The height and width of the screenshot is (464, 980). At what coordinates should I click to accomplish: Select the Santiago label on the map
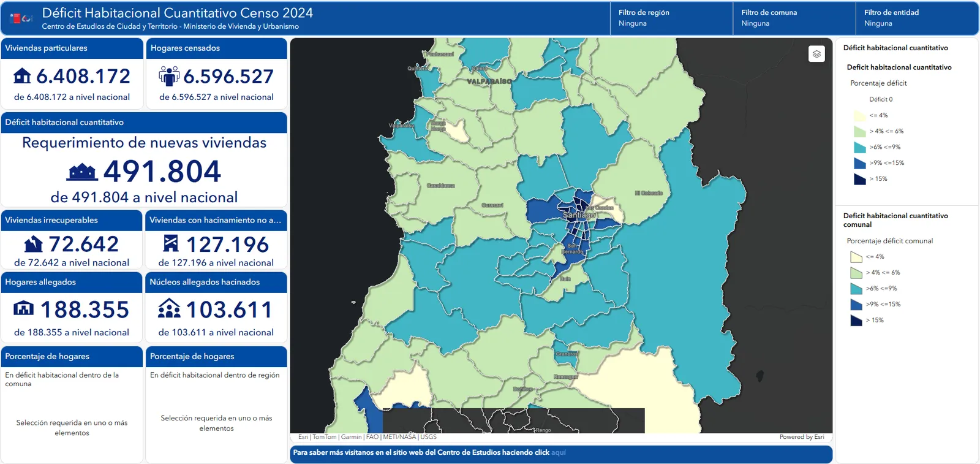579,215
